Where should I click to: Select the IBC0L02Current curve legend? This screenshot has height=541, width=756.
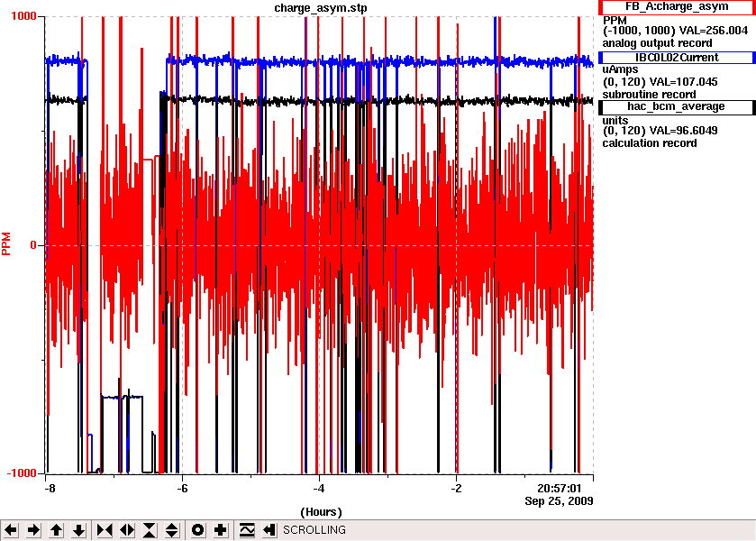click(677, 58)
